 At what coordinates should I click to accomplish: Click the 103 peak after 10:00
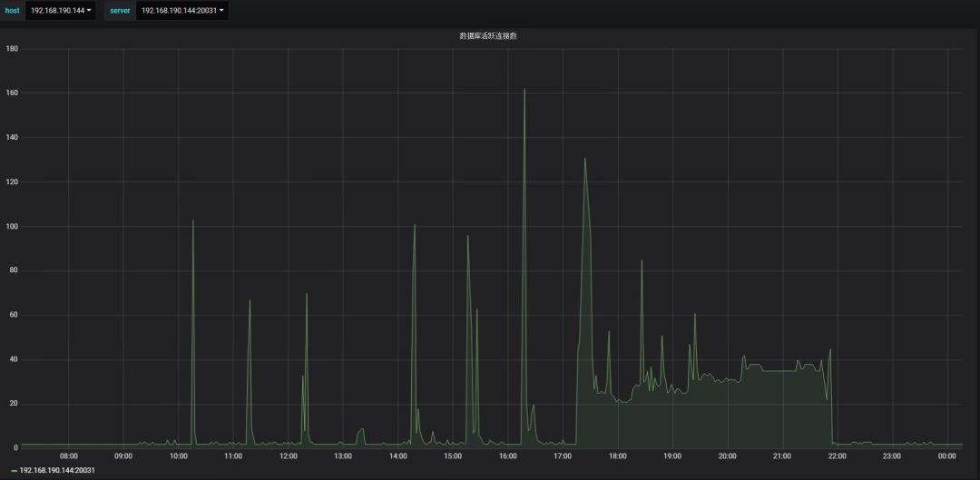pos(192,220)
